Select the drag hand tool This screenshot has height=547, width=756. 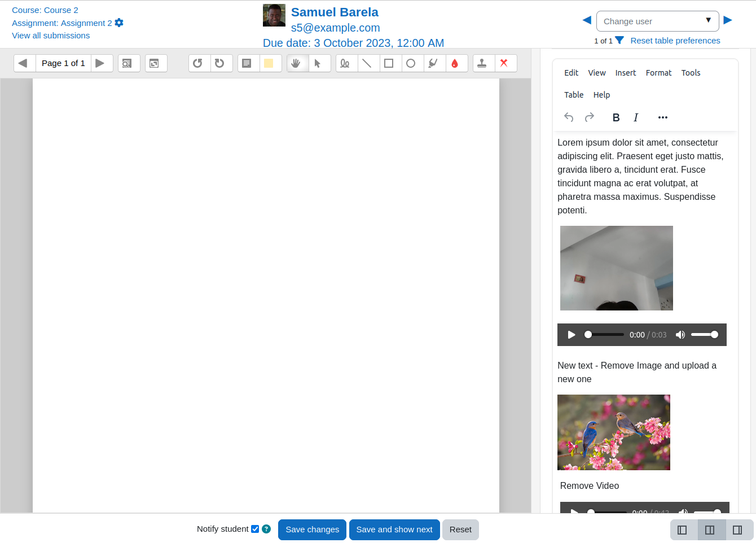coord(297,63)
